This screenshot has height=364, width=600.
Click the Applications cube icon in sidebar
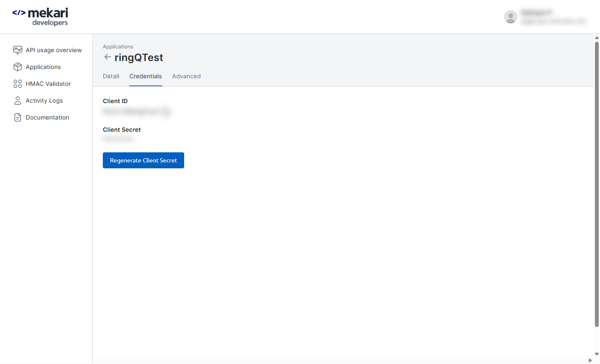[18, 67]
